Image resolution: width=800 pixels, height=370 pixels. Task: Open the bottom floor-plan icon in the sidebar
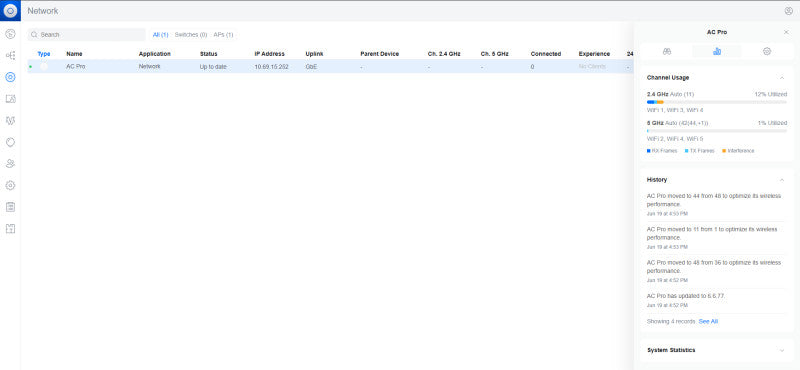pos(10,229)
